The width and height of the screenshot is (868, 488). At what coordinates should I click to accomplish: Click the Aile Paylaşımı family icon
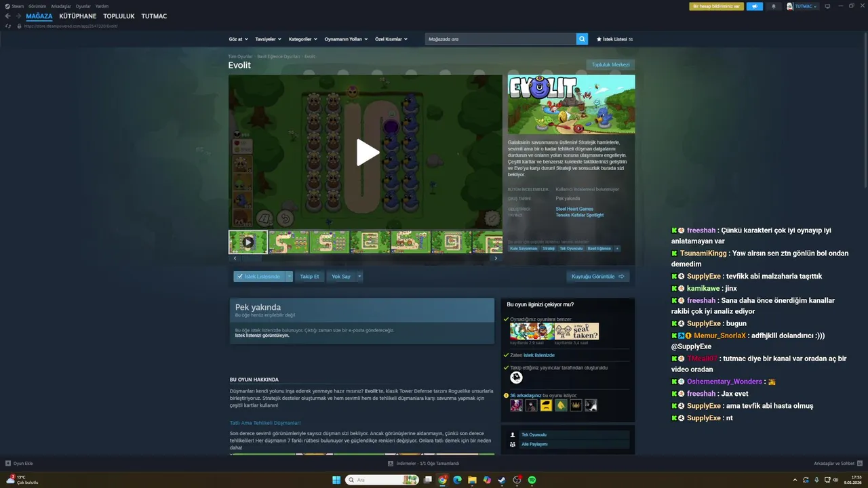[x=512, y=445]
